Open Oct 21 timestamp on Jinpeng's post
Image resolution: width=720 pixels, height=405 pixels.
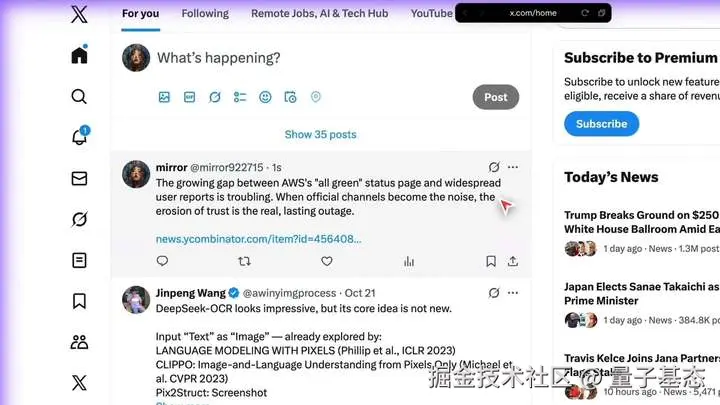[360, 293]
